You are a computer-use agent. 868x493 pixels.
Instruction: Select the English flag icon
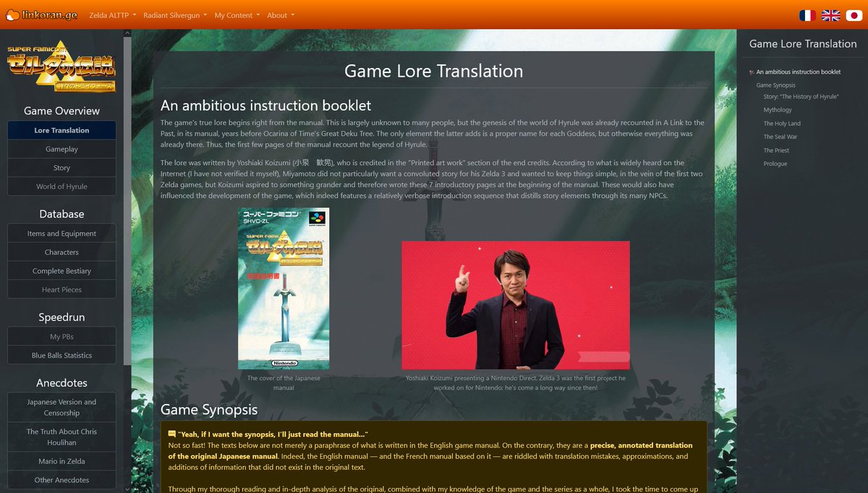pyautogui.click(x=830, y=14)
